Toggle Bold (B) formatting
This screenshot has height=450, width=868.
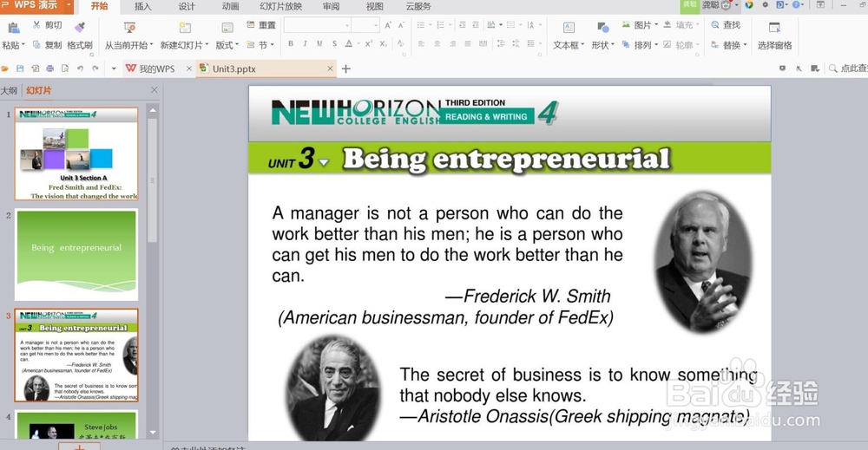[291, 43]
